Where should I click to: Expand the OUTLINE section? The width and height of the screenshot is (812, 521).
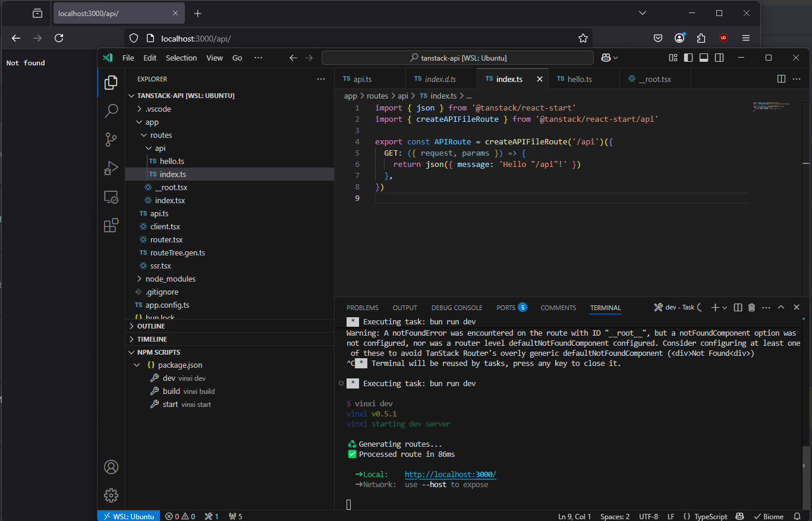[229, 326]
